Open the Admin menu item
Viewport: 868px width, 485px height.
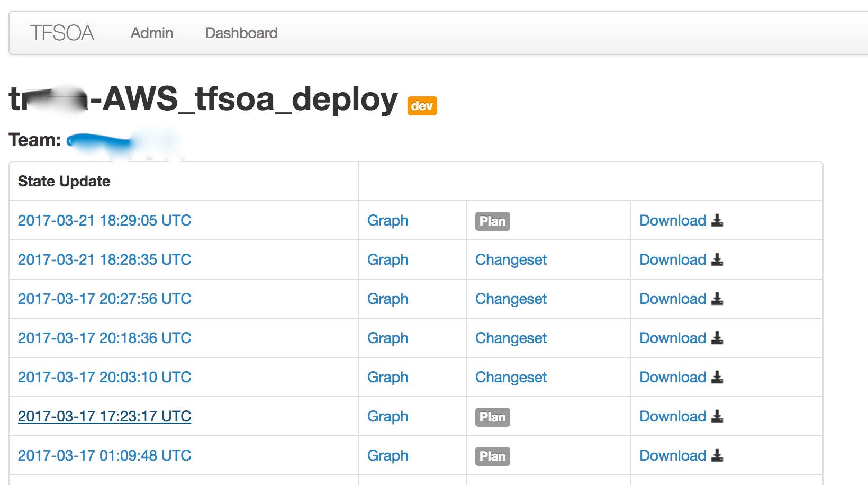pyautogui.click(x=152, y=33)
